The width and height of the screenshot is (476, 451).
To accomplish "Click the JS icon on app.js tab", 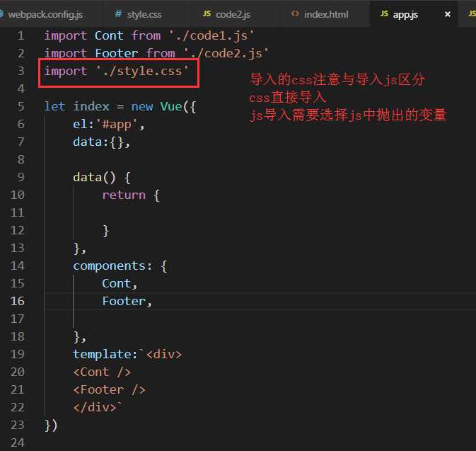I will coord(384,14).
